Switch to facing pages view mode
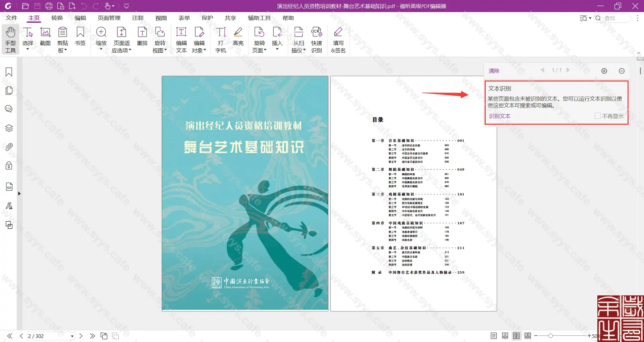 click(x=517, y=336)
